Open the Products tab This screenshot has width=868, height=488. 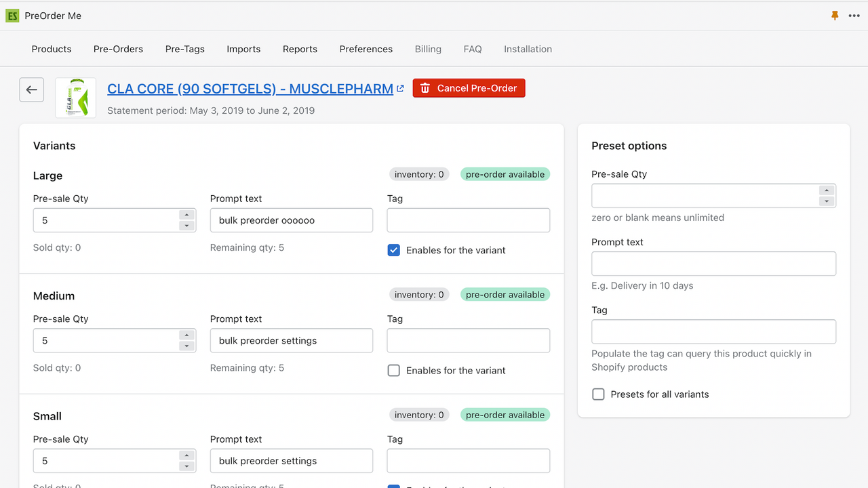click(52, 49)
